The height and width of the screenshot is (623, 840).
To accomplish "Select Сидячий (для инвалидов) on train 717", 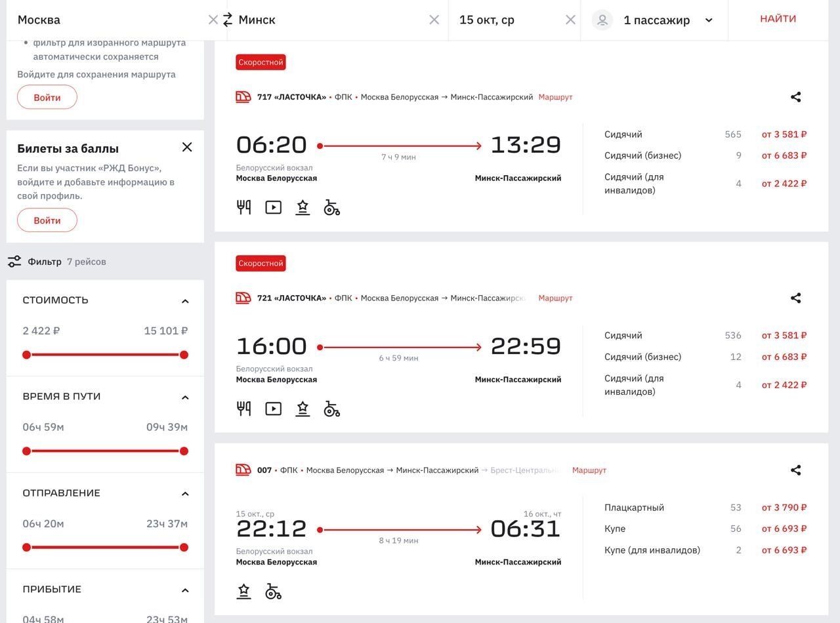I will click(x=705, y=184).
